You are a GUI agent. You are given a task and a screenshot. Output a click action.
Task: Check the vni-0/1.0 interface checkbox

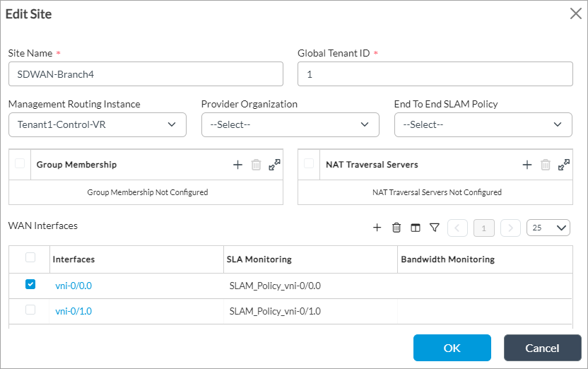pyautogui.click(x=30, y=310)
